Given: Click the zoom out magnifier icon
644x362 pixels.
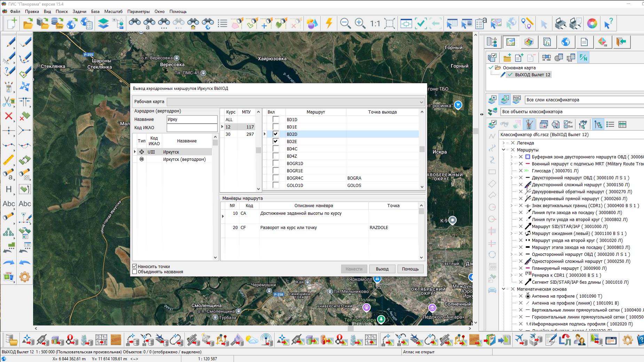Looking at the screenshot, I should click(345, 24).
